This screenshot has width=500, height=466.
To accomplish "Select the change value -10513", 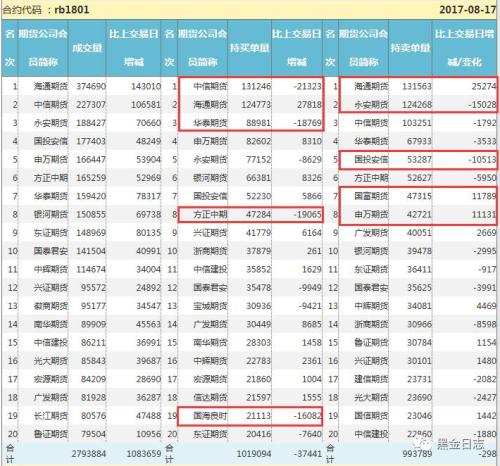I will click(x=482, y=160).
